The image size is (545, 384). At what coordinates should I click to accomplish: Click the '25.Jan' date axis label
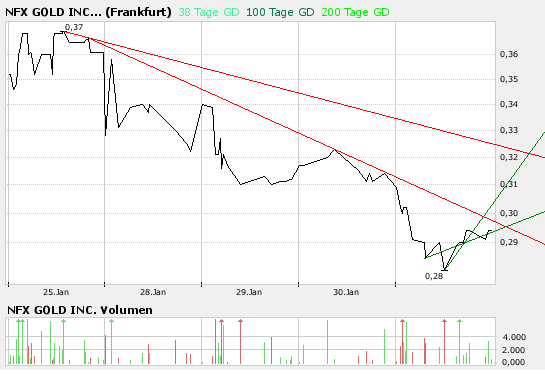pos(56,292)
